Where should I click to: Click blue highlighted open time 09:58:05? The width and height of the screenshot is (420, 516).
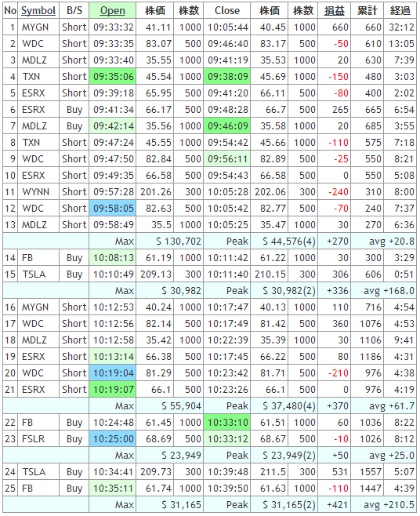(x=113, y=209)
